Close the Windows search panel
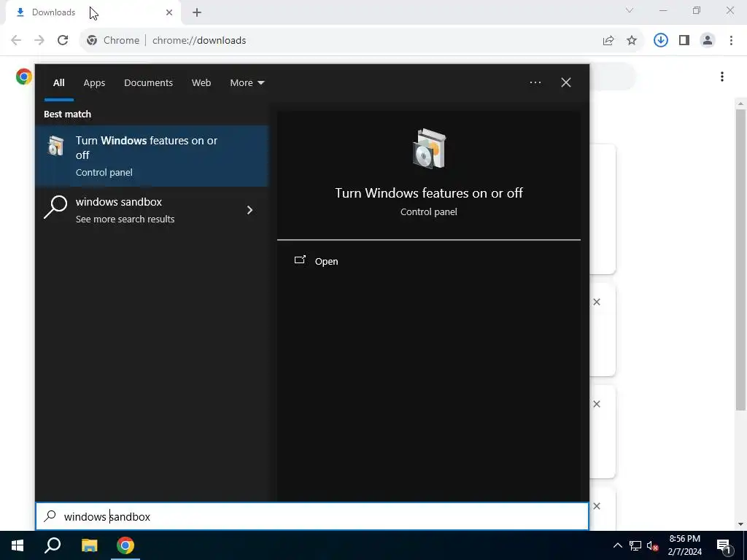The image size is (747, 560). pos(566,82)
